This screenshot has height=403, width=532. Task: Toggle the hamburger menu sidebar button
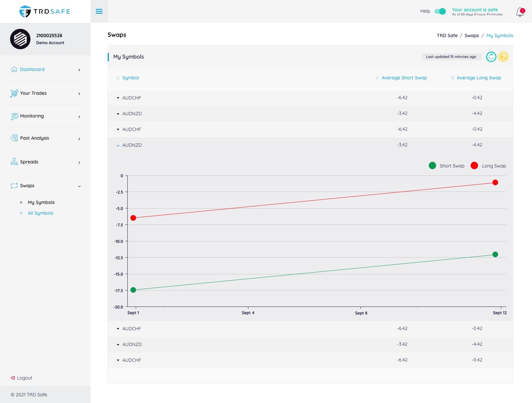[99, 11]
